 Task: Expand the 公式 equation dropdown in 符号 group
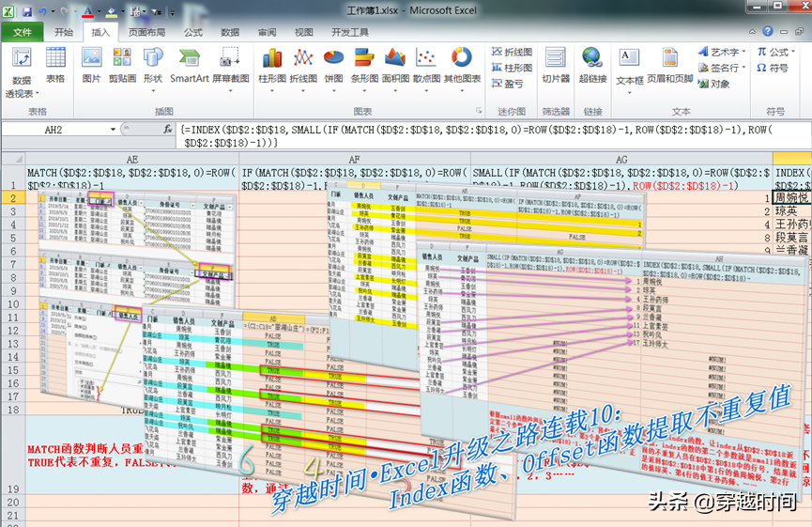click(792, 52)
